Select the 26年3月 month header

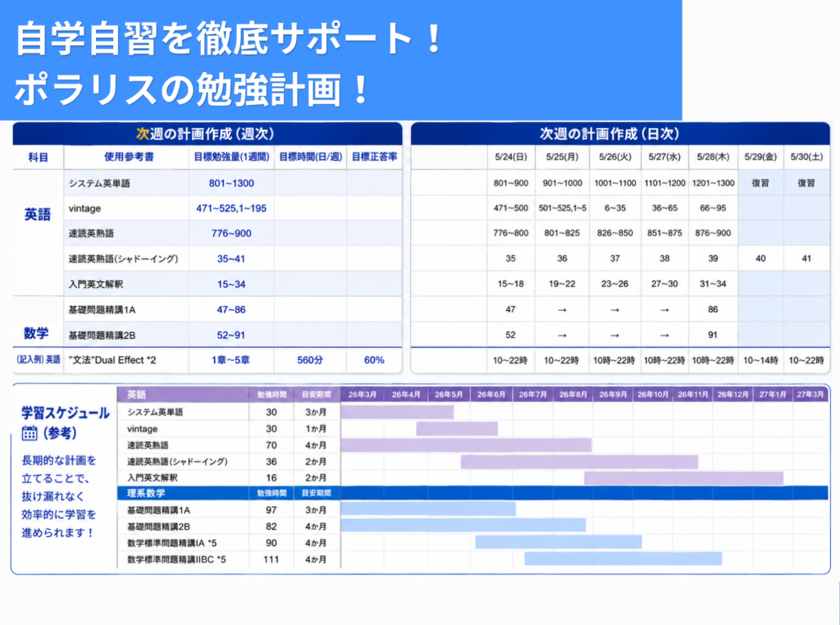coord(362,395)
